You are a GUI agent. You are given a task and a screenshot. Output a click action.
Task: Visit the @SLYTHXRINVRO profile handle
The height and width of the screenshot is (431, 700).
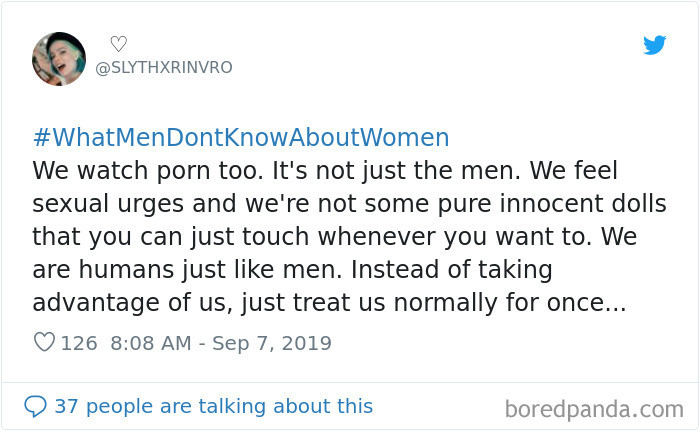pyautogui.click(x=163, y=67)
